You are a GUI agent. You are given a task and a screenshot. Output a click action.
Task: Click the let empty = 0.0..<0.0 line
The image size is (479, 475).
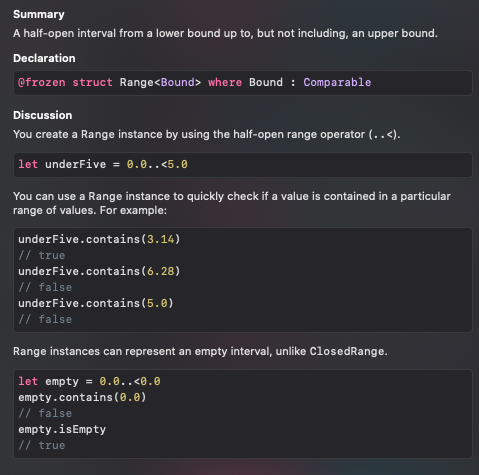click(89, 381)
